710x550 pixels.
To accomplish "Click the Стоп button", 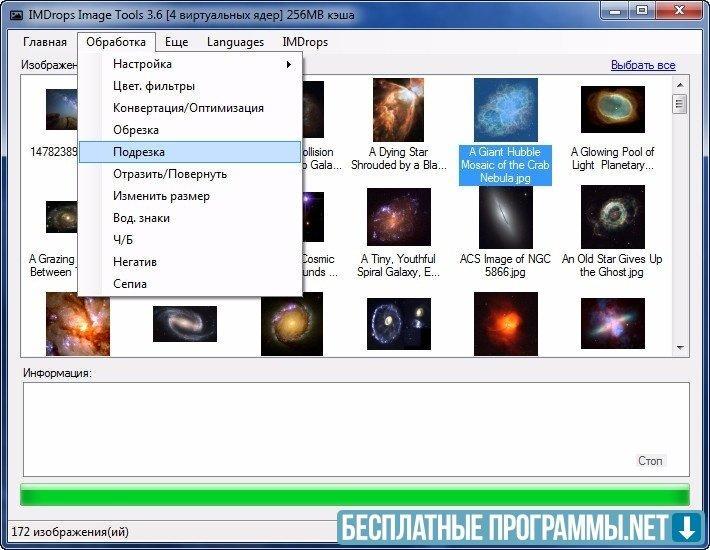I will coord(650,461).
